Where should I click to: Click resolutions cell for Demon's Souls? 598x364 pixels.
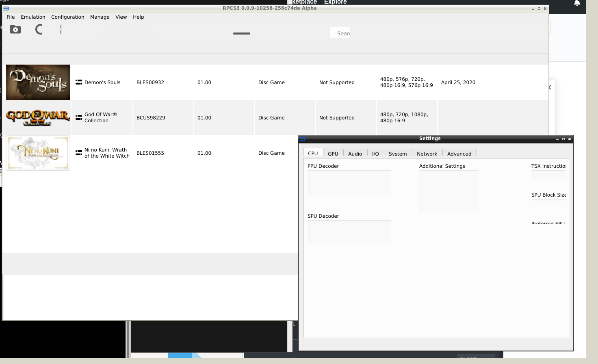click(x=407, y=82)
